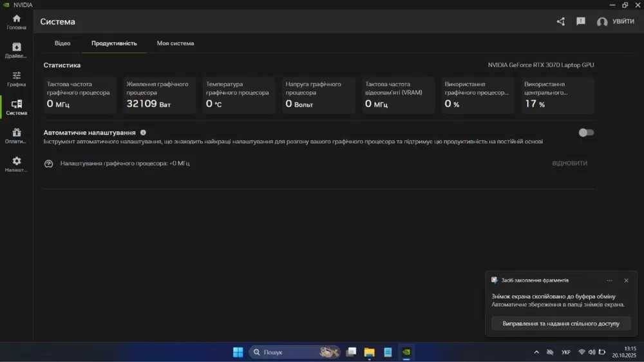Click the share icon in header
Screen dimensions: 644x362
(561, 21)
